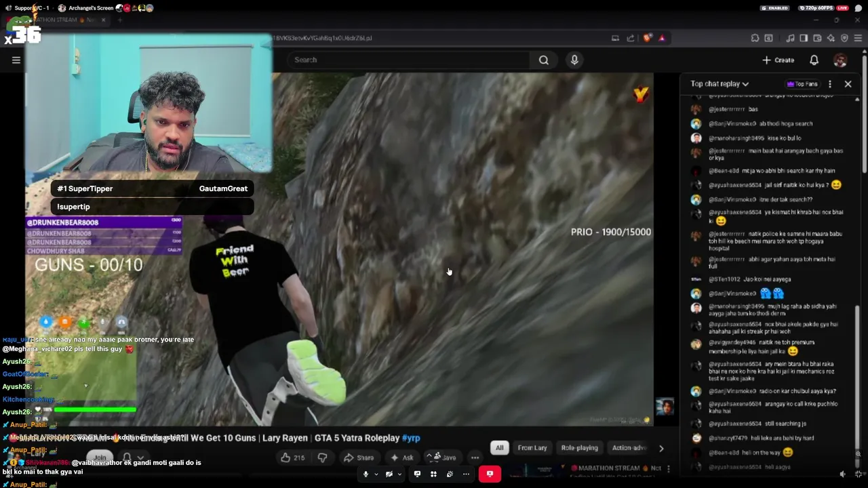Open browser main menu hamburger
Image resolution: width=868 pixels, height=488 pixels.
coord(858,38)
